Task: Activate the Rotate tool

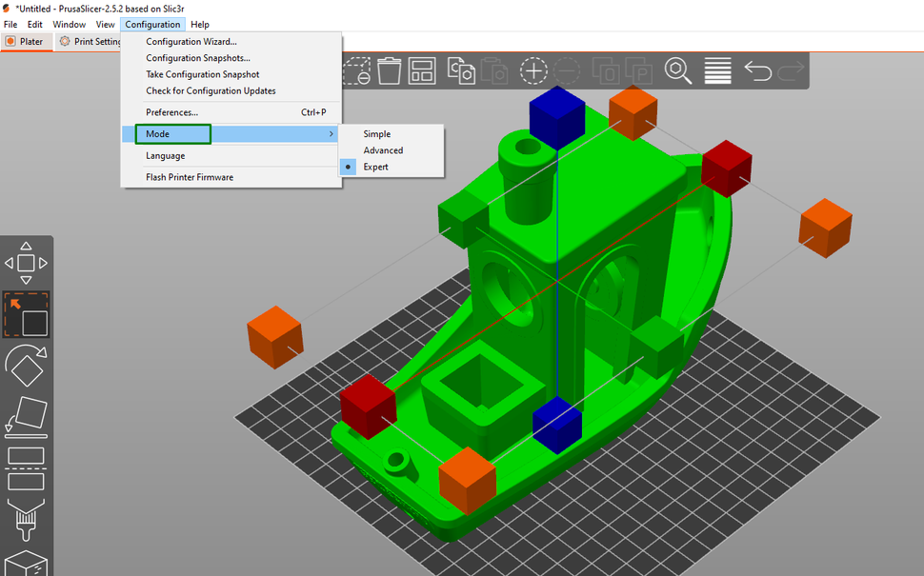Action: coord(26,366)
